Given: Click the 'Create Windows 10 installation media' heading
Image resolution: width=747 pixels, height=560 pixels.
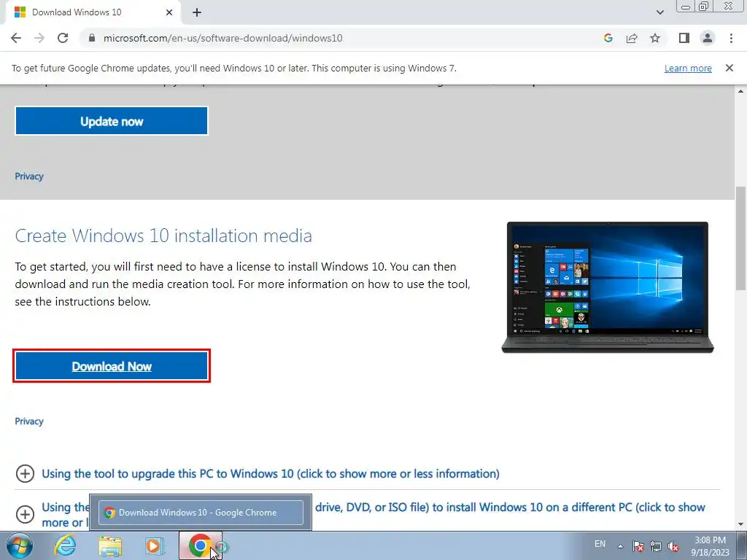Looking at the screenshot, I should (x=163, y=236).
